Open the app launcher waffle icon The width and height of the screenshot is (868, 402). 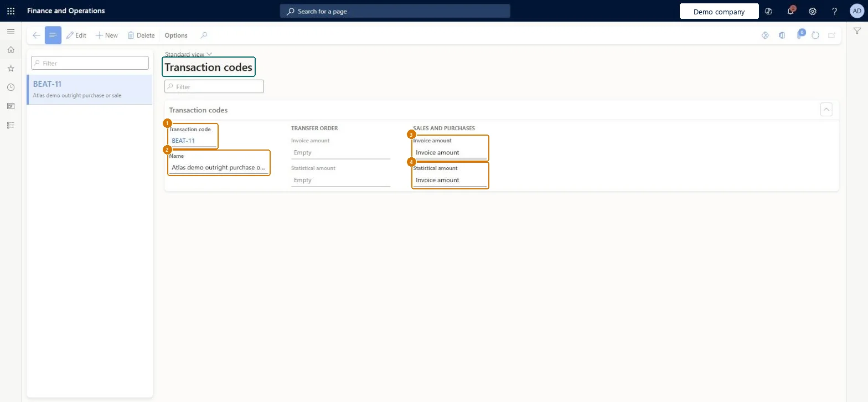pos(11,11)
